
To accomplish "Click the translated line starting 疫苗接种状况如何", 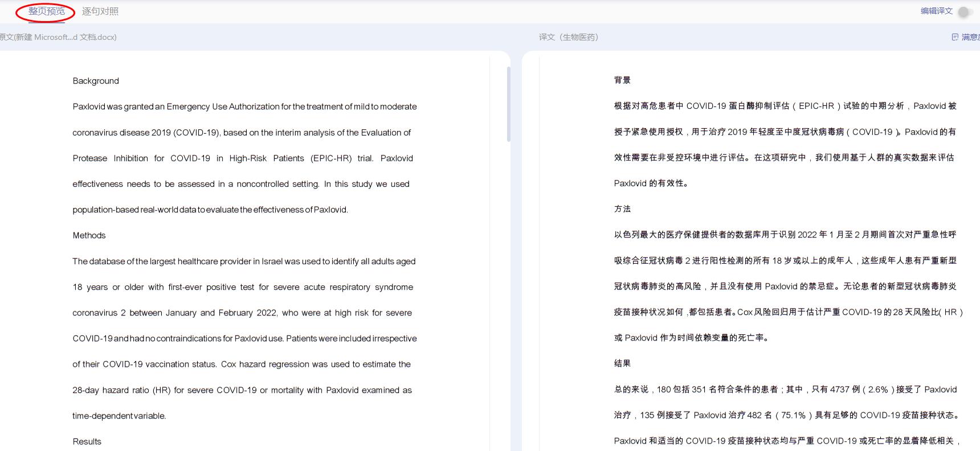I will tap(789, 312).
